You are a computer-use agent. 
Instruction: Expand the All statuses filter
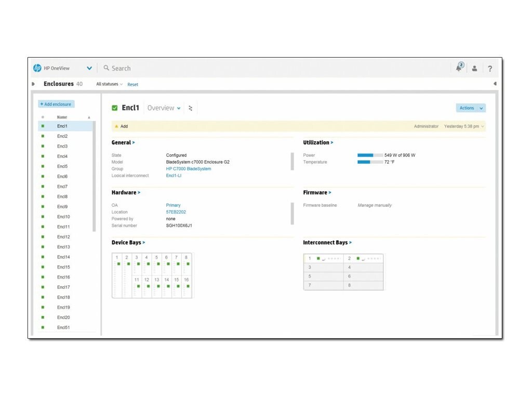point(108,84)
